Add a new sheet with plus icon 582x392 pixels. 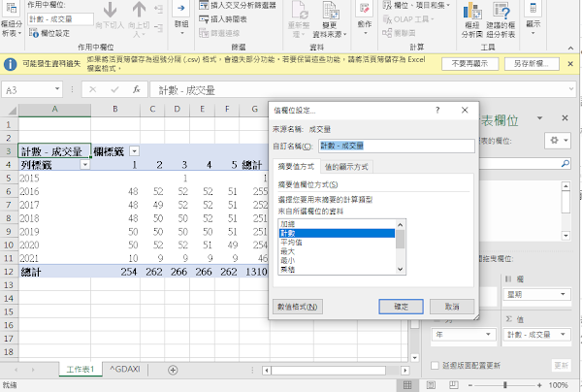(x=173, y=370)
